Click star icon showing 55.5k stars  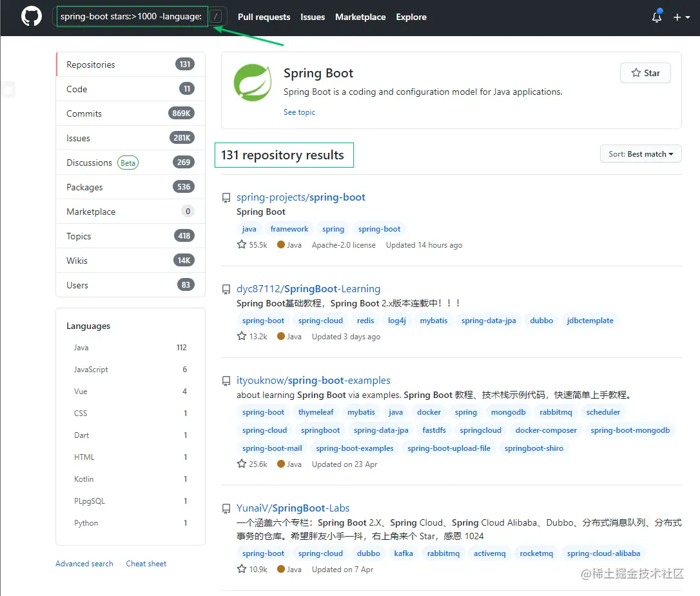click(x=242, y=244)
